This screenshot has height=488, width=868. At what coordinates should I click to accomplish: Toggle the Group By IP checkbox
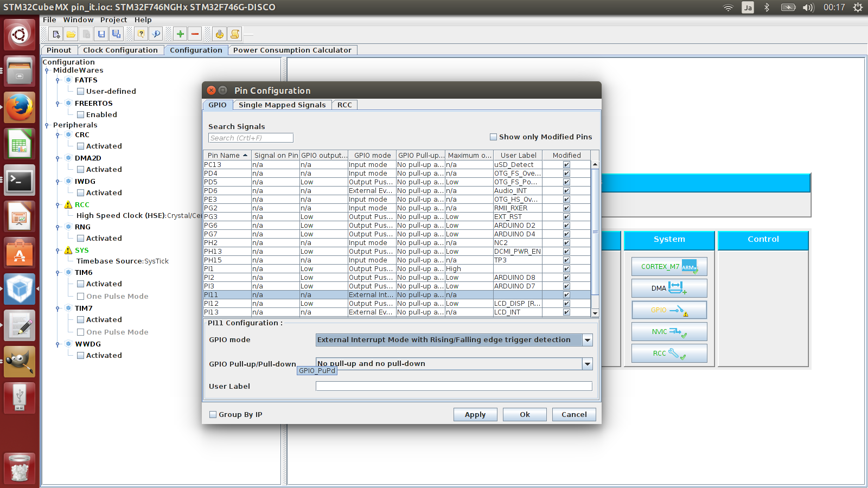click(x=213, y=415)
